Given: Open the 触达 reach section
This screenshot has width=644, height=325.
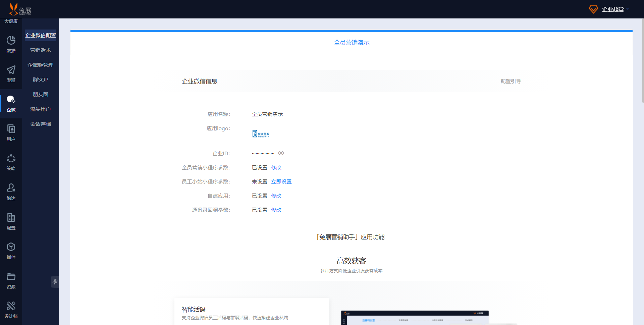Looking at the screenshot, I should point(11,192).
